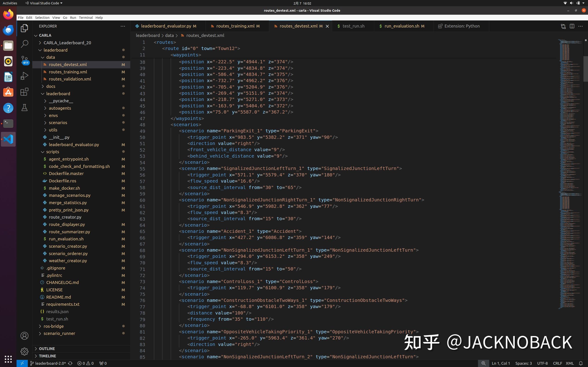Open the Extensions view
This screenshot has width=588, height=367.
(24, 92)
